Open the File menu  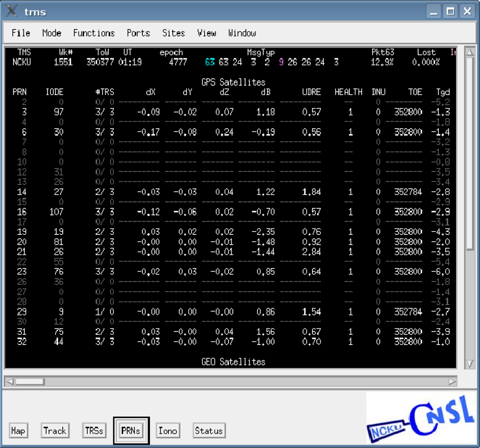pos(21,33)
